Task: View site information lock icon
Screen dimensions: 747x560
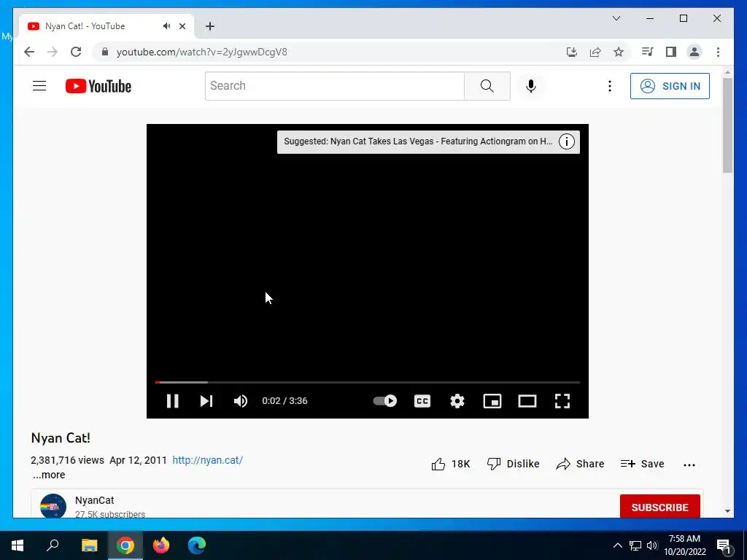Action: (105, 52)
